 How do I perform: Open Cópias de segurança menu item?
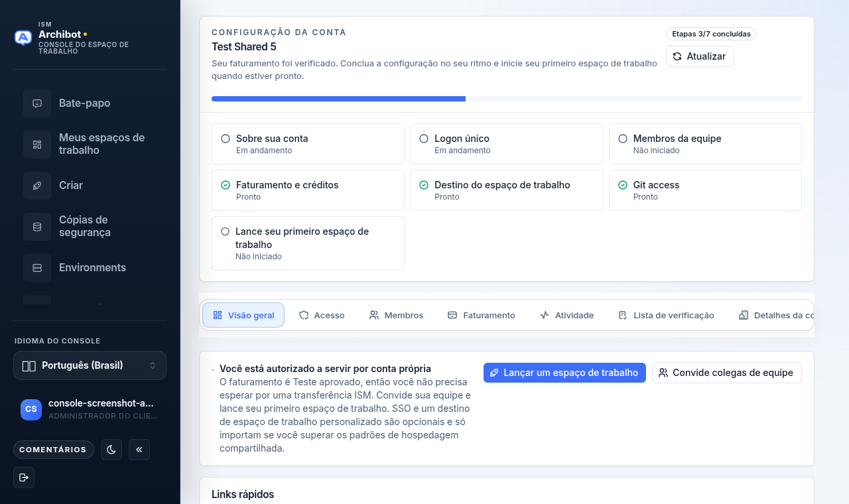coord(90,227)
